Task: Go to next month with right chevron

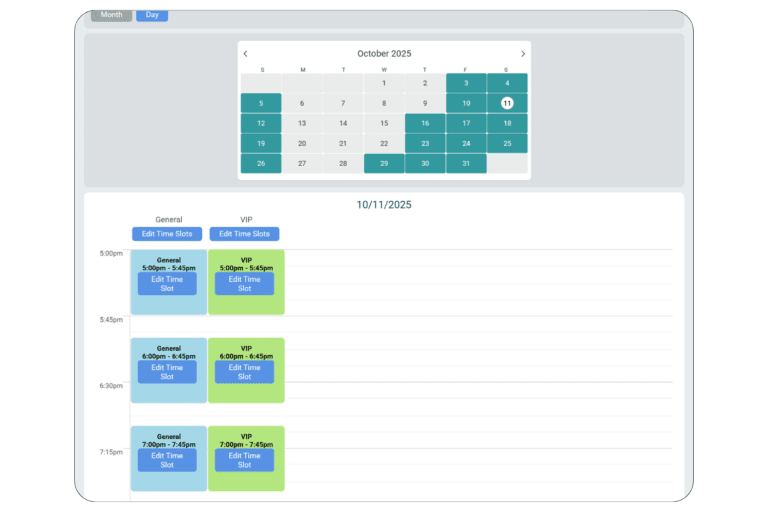Action: coord(522,54)
